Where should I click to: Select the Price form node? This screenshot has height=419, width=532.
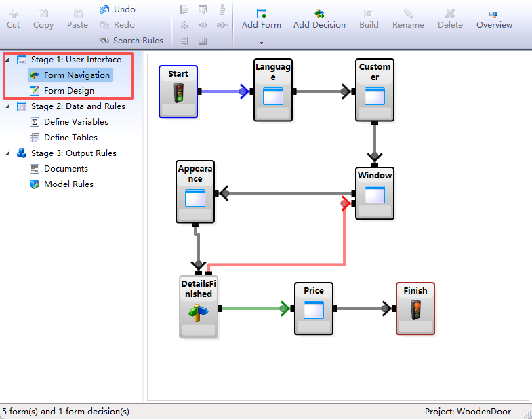313,308
